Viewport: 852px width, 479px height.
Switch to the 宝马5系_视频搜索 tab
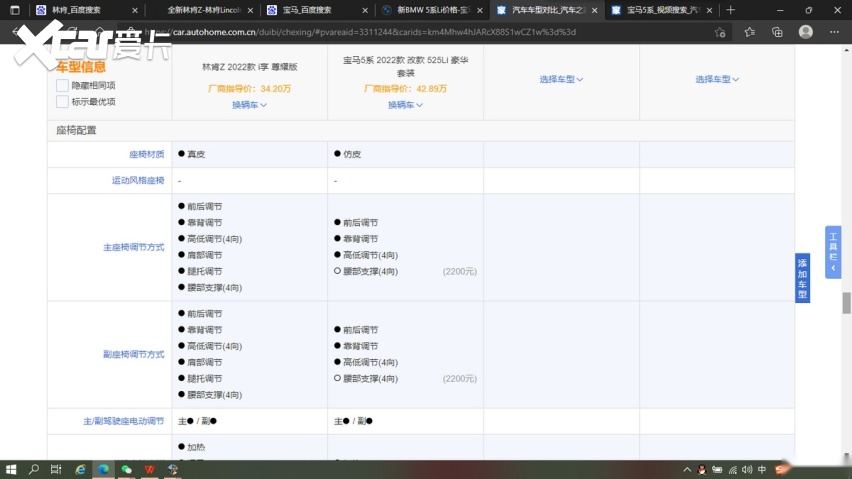point(656,10)
